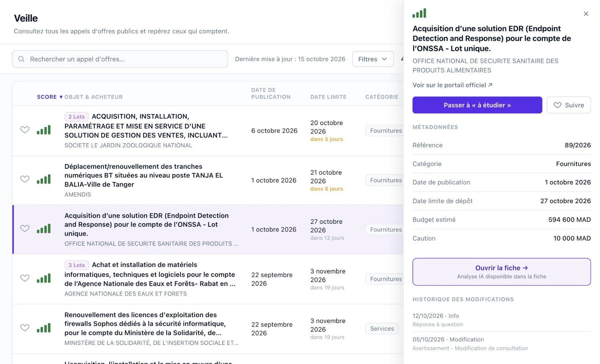Click the 3 Lots badge
This screenshot has width=600, height=364.
77,265
